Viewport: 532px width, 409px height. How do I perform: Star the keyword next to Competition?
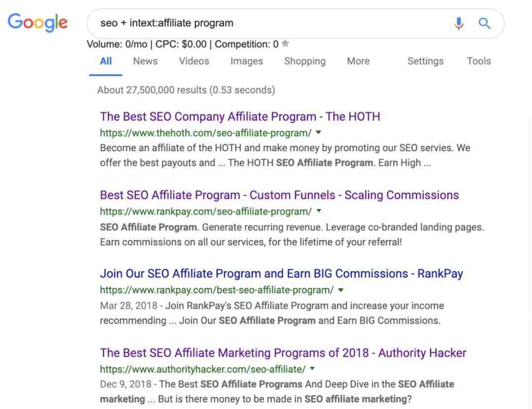(285, 43)
